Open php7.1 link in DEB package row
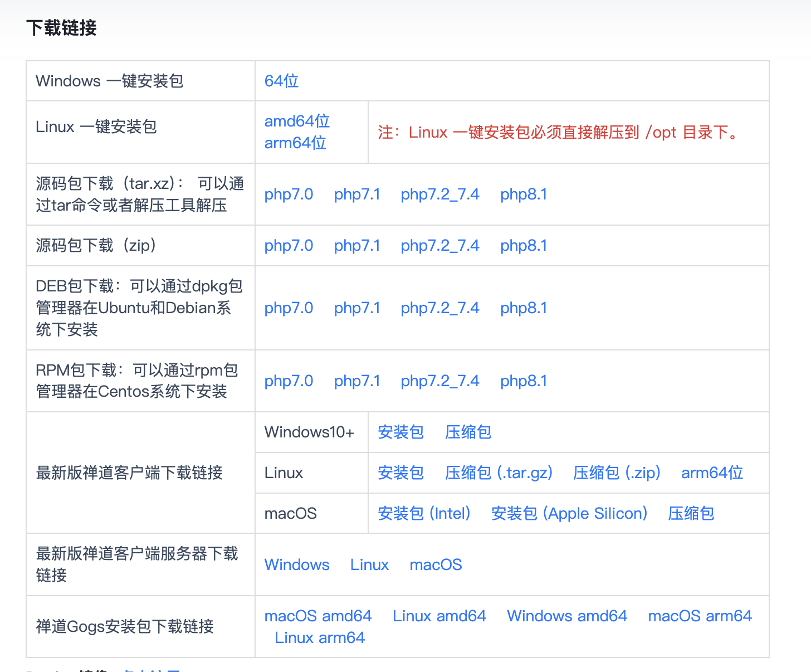 click(357, 308)
